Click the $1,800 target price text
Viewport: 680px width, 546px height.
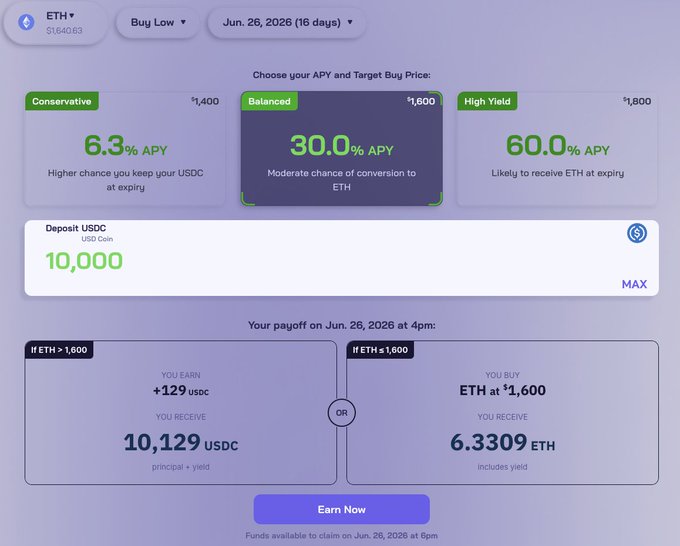click(x=637, y=101)
